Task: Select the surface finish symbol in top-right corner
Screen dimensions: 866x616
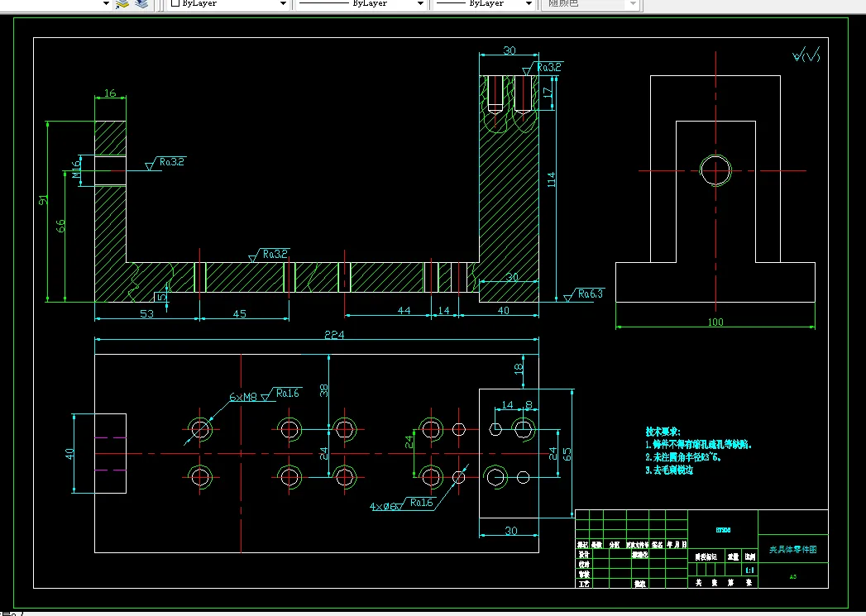Action: (806, 56)
